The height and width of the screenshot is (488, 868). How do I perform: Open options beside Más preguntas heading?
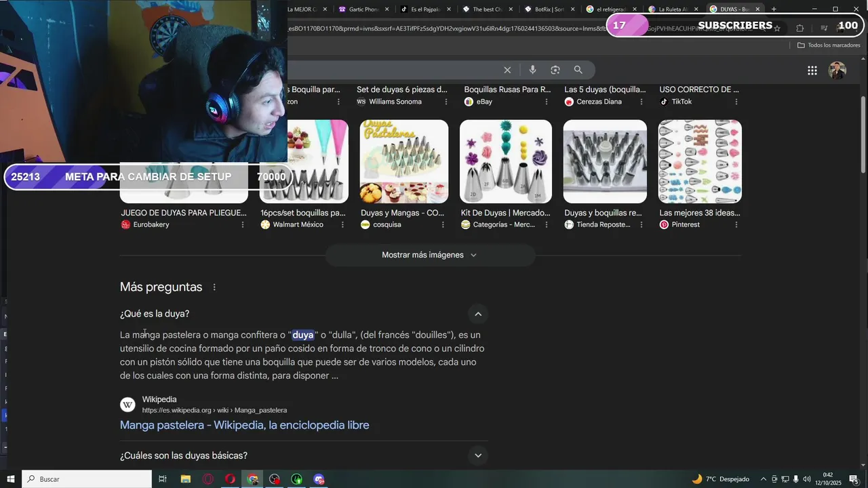tap(214, 287)
